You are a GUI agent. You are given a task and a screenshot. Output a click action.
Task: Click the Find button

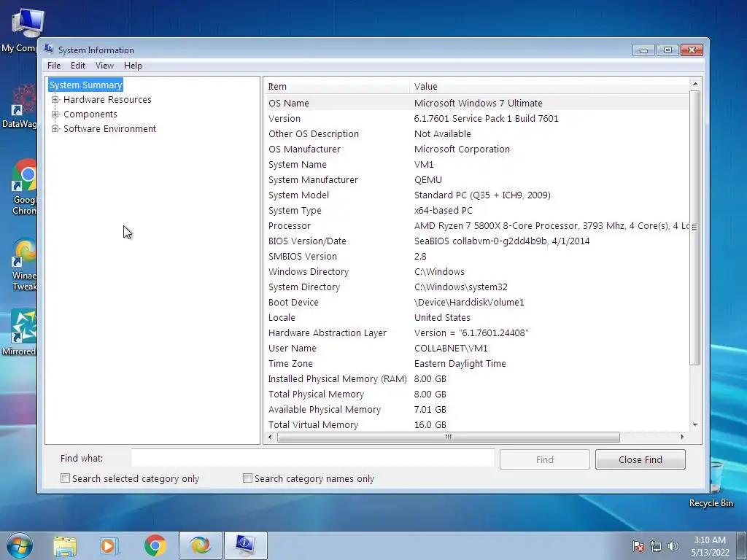pos(544,459)
